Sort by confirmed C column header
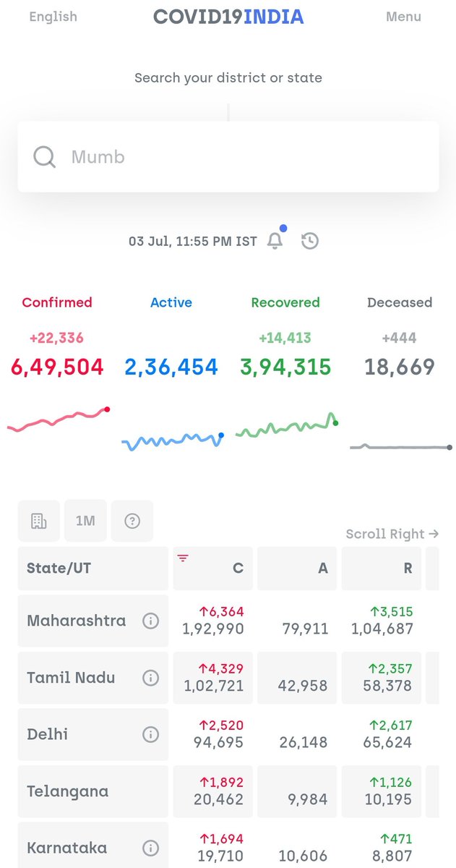 pyautogui.click(x=213, y=568)
